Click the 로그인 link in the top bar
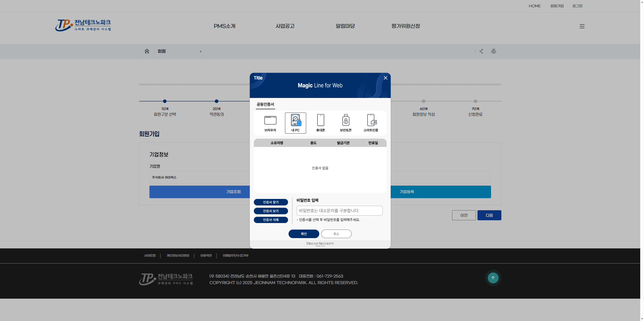Viewport: 644px width, 321px height. (578, 6)
